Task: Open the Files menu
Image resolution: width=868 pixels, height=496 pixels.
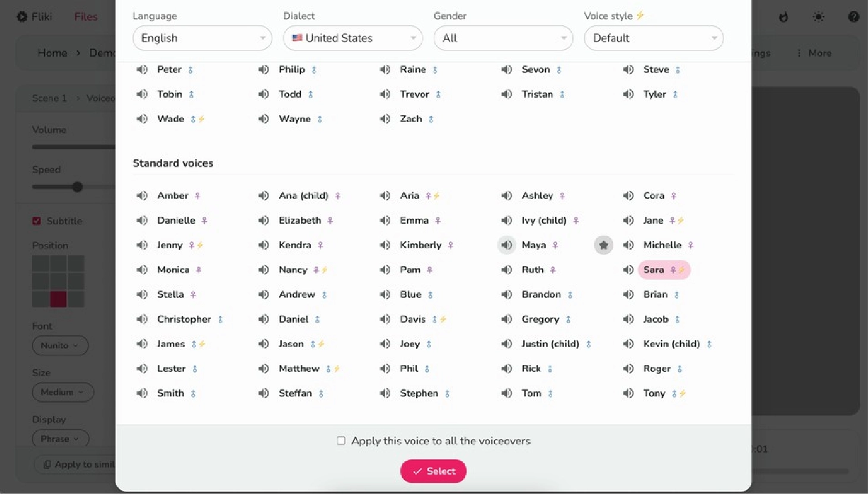Action: click(86, 17)
